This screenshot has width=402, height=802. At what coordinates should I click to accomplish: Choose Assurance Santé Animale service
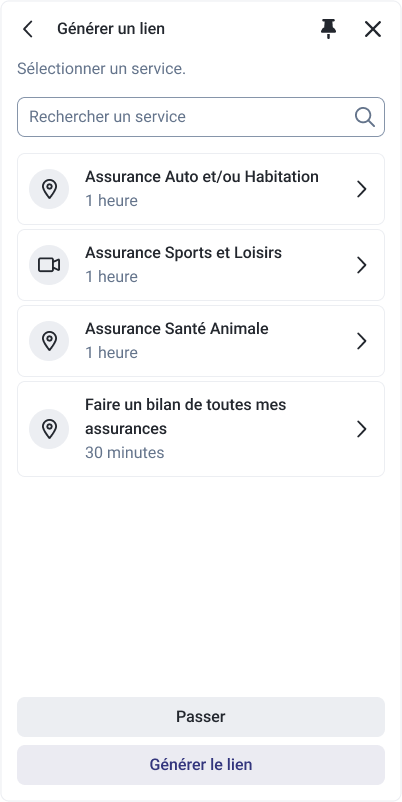[201, 341]
